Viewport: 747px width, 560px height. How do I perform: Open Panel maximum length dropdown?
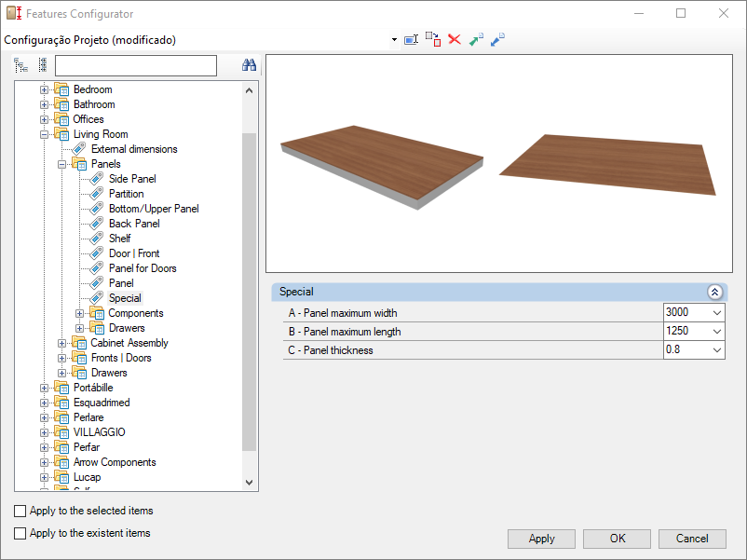tap(717, 332)
